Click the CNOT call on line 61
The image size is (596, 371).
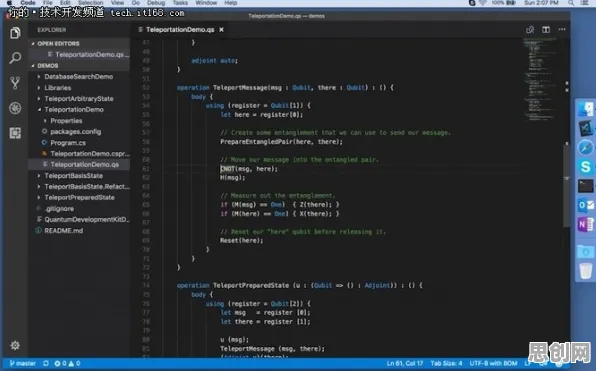click(x=227, y=169)
